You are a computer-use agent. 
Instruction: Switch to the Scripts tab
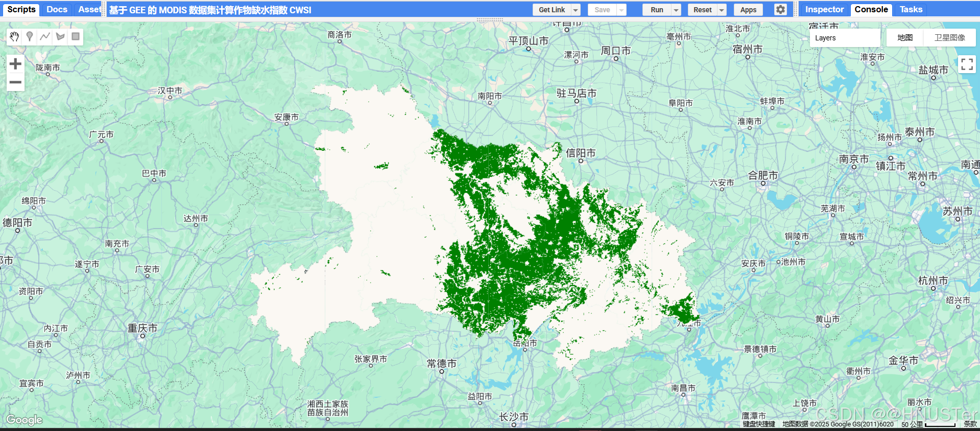point(21,9)
